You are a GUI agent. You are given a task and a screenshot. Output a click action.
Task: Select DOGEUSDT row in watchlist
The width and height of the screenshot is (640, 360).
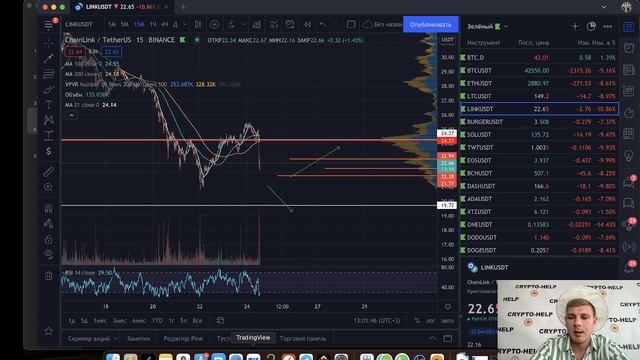[x=539, y=250]
